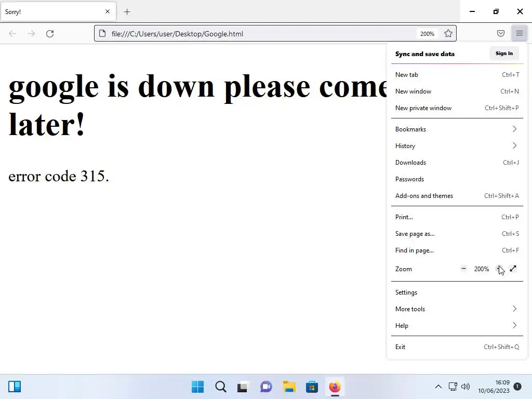Open the Firefox hamburger application menu
This screenshot has width=532, height=399.
pyautogui.click(x=519, y=33)
